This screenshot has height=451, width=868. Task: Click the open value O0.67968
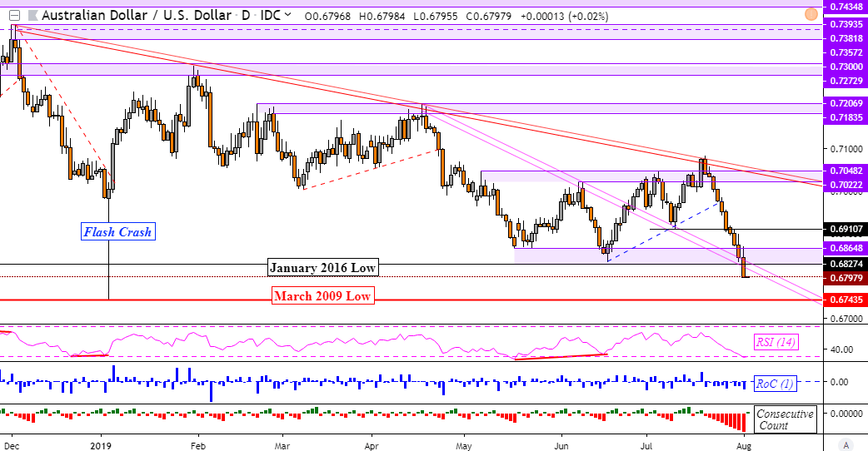pos(327,16)
